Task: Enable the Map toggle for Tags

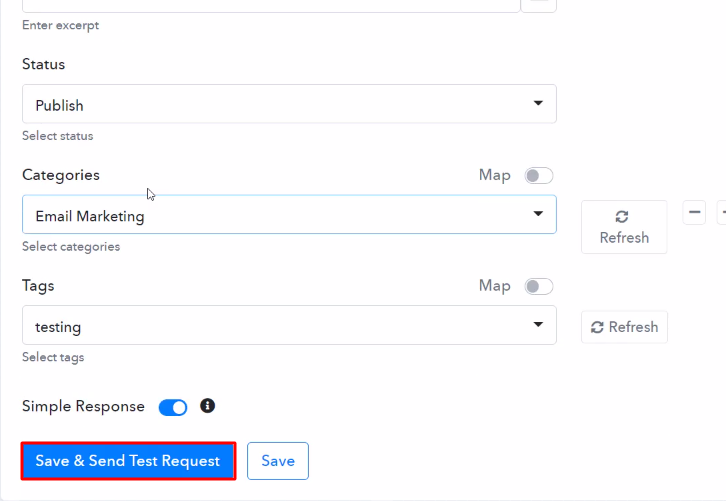Action: click(x=539, y=287)
